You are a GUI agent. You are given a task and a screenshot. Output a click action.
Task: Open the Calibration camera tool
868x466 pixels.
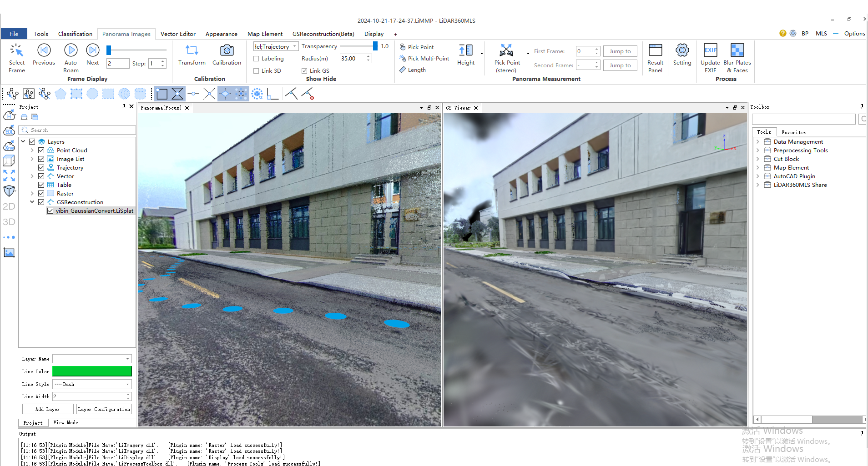point(227,55)
